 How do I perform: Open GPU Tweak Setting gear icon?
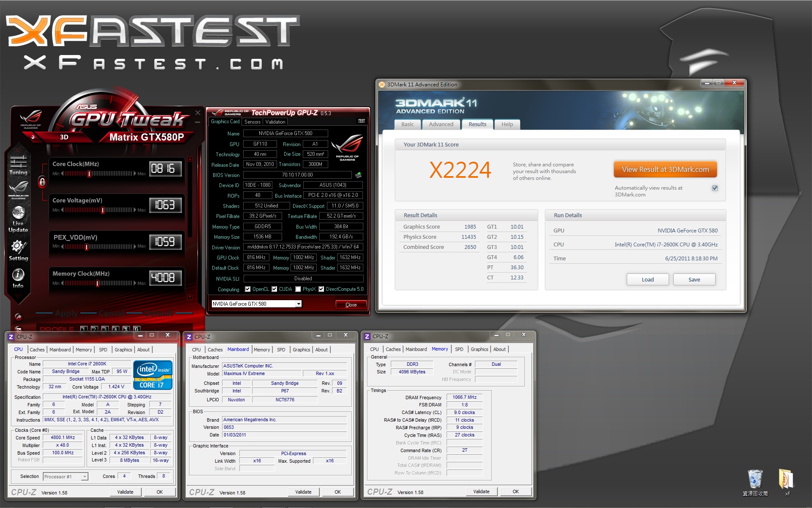18,247
